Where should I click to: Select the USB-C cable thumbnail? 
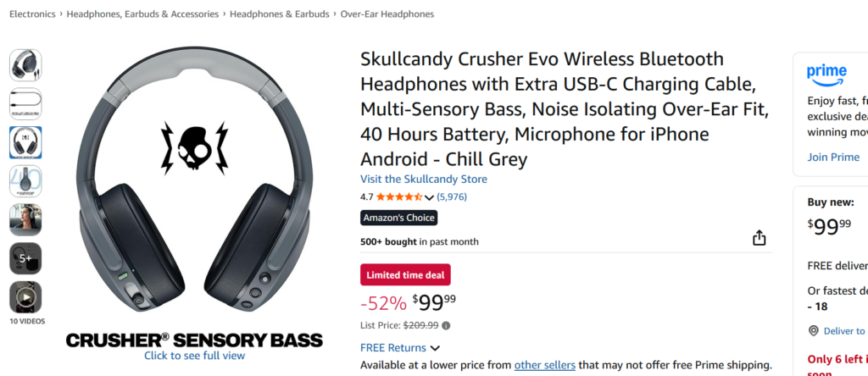tap(25, 103)
